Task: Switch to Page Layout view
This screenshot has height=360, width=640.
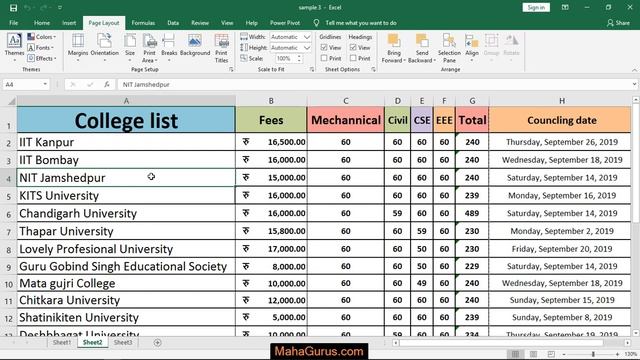Action: (x=533, y=354)
